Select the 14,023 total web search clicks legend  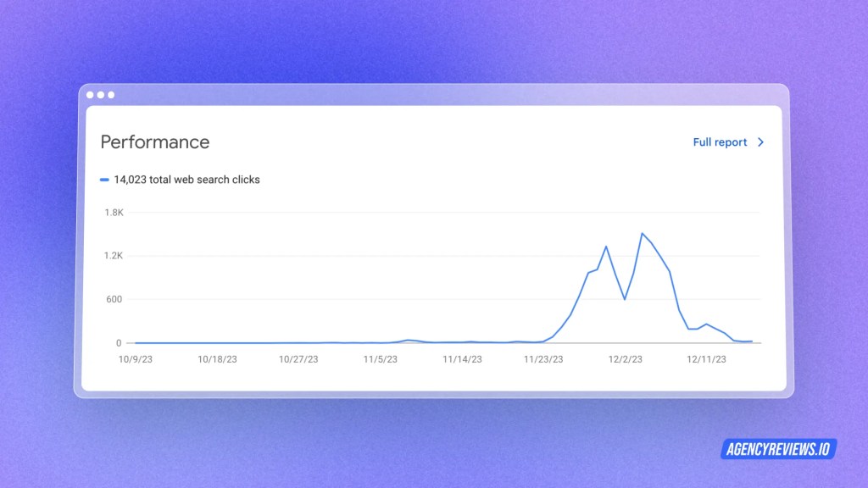[186, 180]
